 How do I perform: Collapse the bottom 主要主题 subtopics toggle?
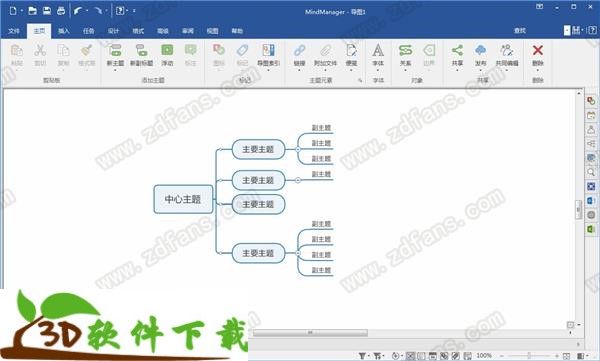(298, 253)
